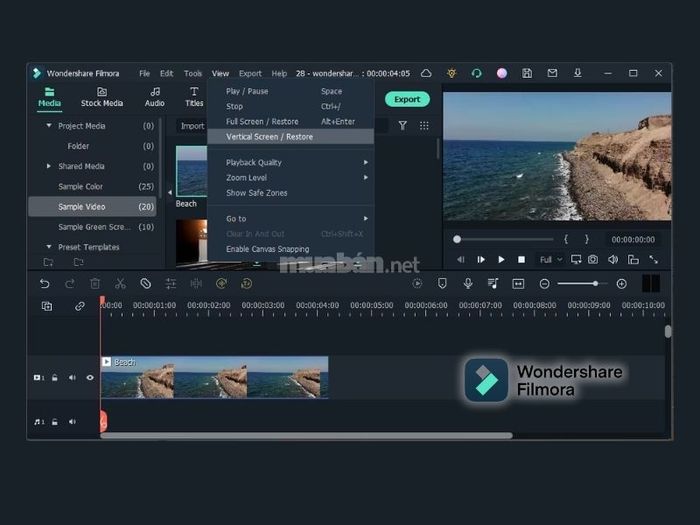Open the media filter funnel icon
The image size is (700, 525).
point(403,126)
